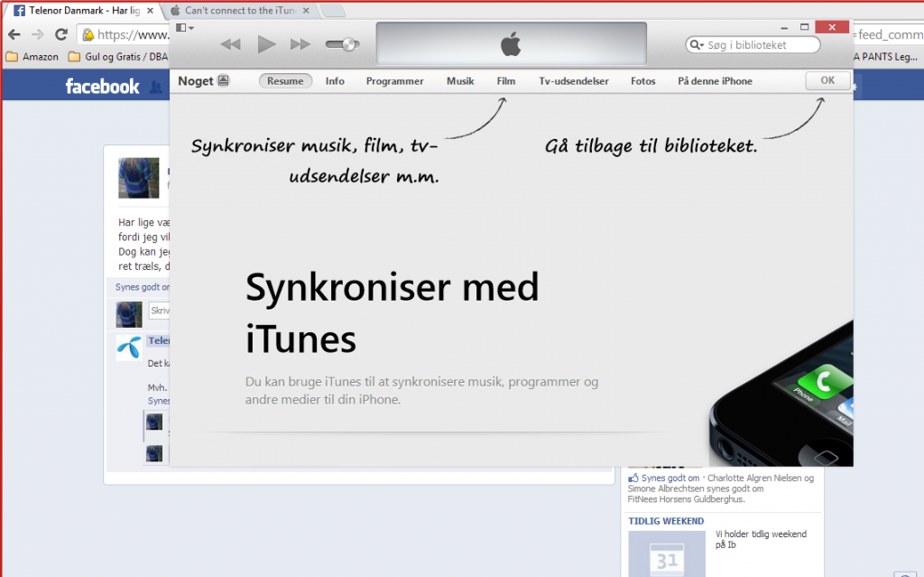Click the OK button in iTunes
Screen dimensions: 924x577
tap(828, 80)
